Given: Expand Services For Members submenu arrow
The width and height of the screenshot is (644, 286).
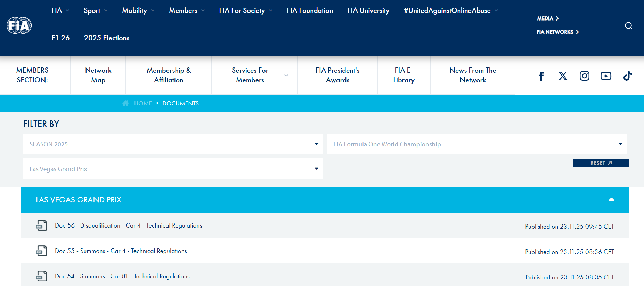Looking at the screenshot, I should click(x=286, y=75).
